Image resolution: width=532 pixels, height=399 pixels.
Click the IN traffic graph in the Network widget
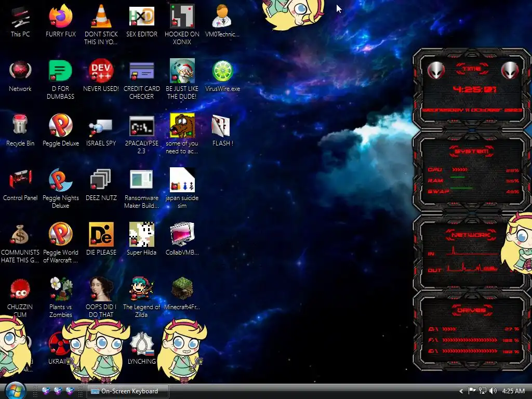472,251
